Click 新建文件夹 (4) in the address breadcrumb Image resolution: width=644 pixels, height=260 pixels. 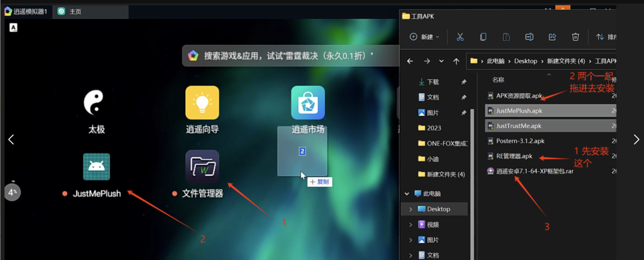tap(566, 61)
